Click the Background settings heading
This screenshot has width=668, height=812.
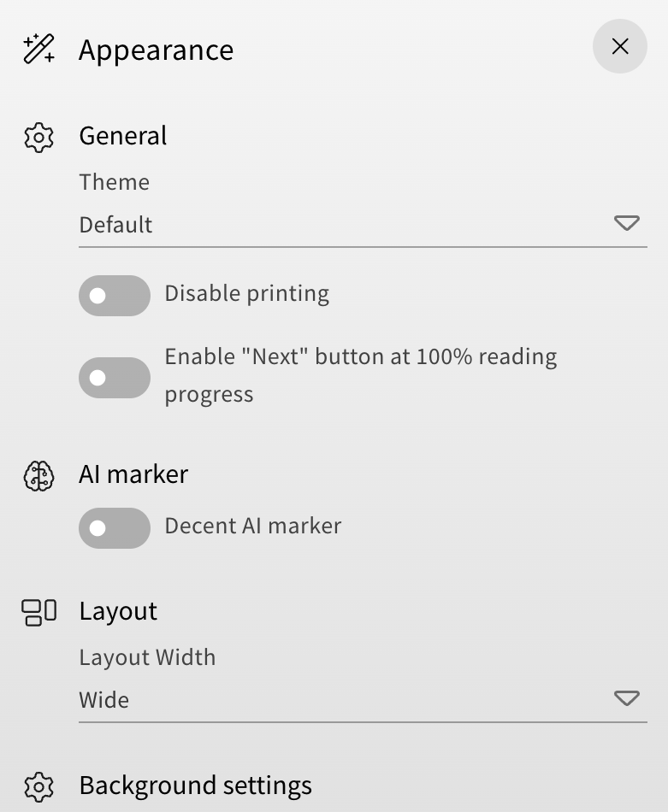pos(195,786)
